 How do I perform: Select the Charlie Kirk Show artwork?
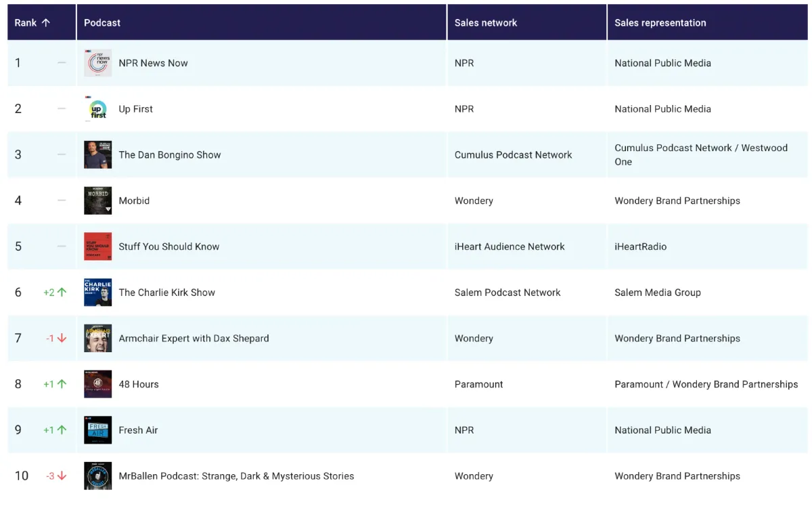click(x=97, y=292)
